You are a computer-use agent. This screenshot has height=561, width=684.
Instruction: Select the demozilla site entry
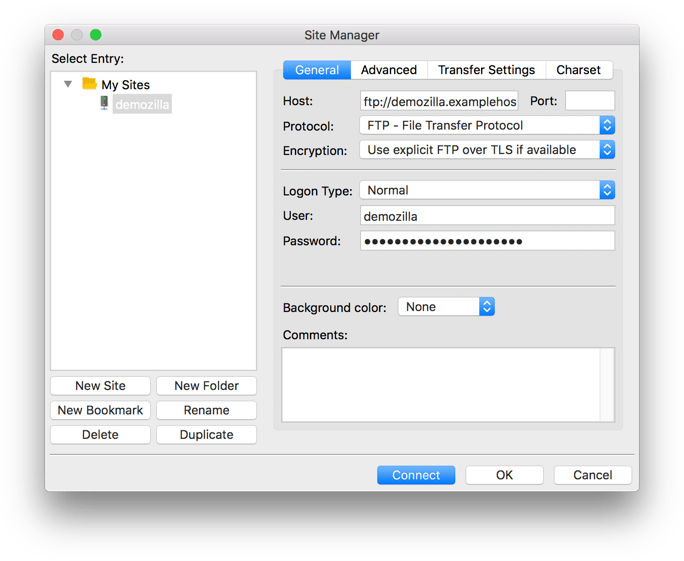[142, 104]
